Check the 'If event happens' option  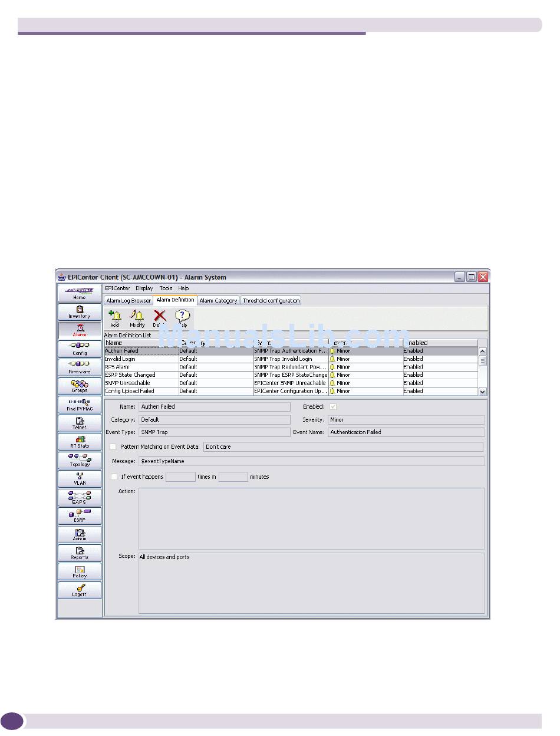114,477
